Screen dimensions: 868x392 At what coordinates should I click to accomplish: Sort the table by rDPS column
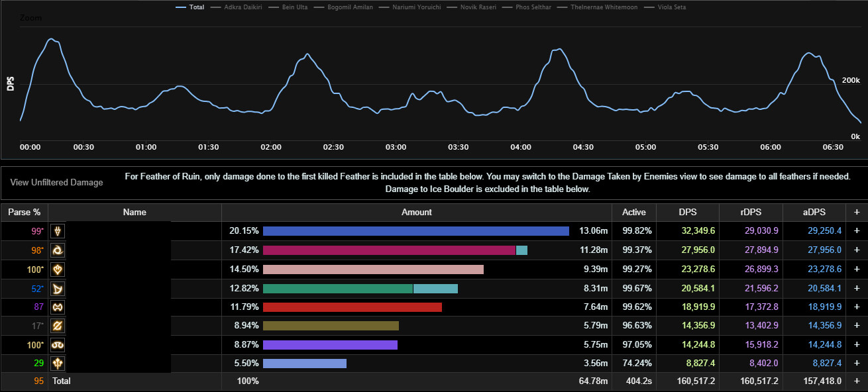(x=751, y=213)
